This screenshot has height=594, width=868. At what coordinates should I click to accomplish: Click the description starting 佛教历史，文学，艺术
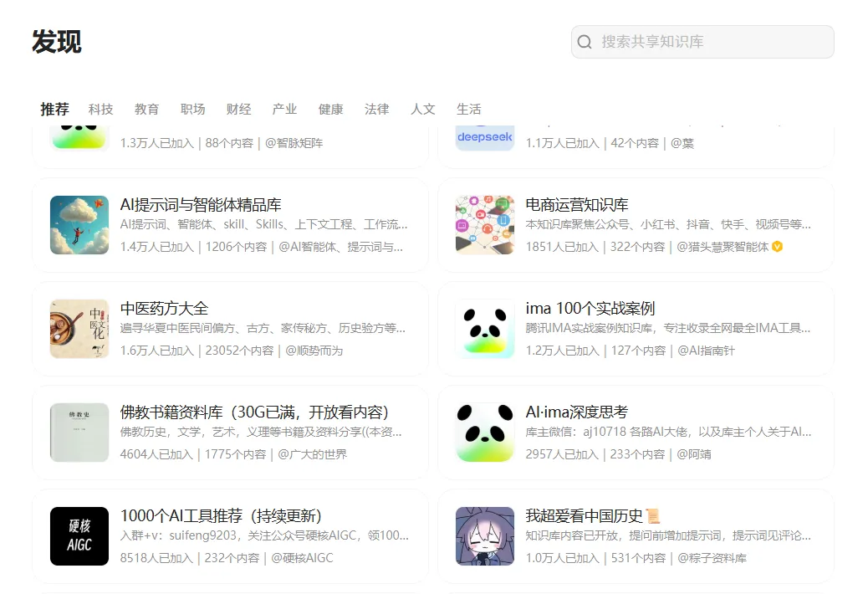click(261, 432)
